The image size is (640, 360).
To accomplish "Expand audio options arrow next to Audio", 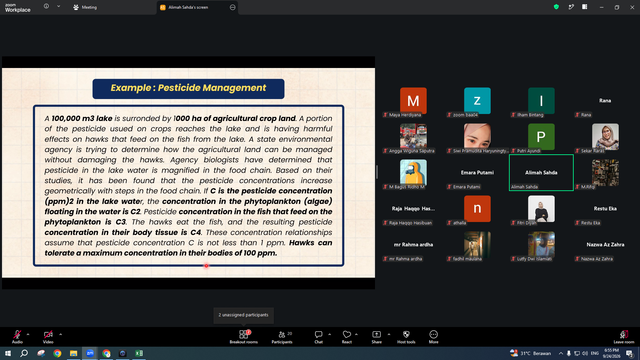I will [x=28, y=334].
